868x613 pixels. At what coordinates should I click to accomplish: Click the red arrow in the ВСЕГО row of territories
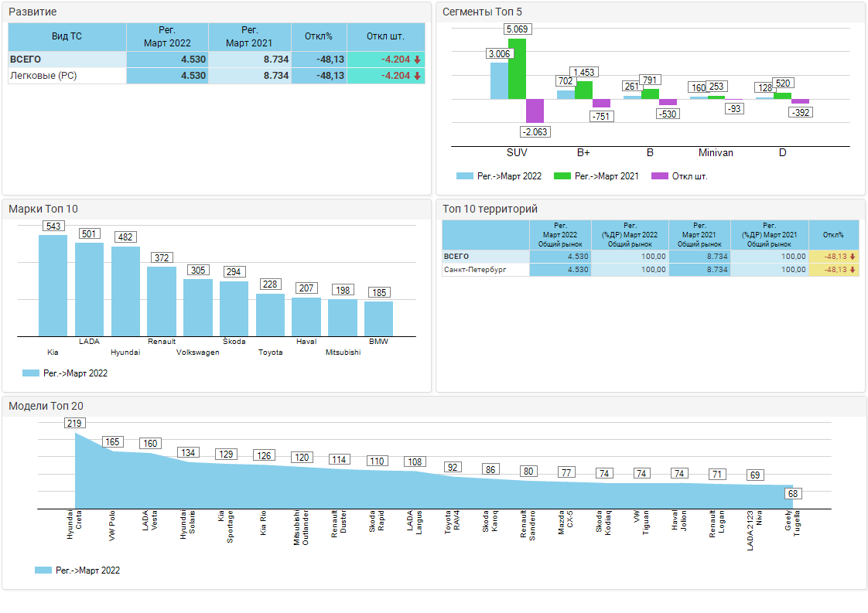coord(853,257)
